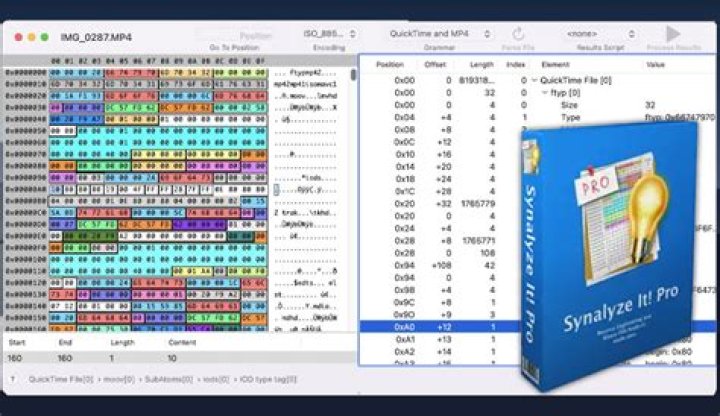The width and height of the screenshot is (720, 416).
Task: Select the row at position 0x0C
Action: click(x=441, y=142)
